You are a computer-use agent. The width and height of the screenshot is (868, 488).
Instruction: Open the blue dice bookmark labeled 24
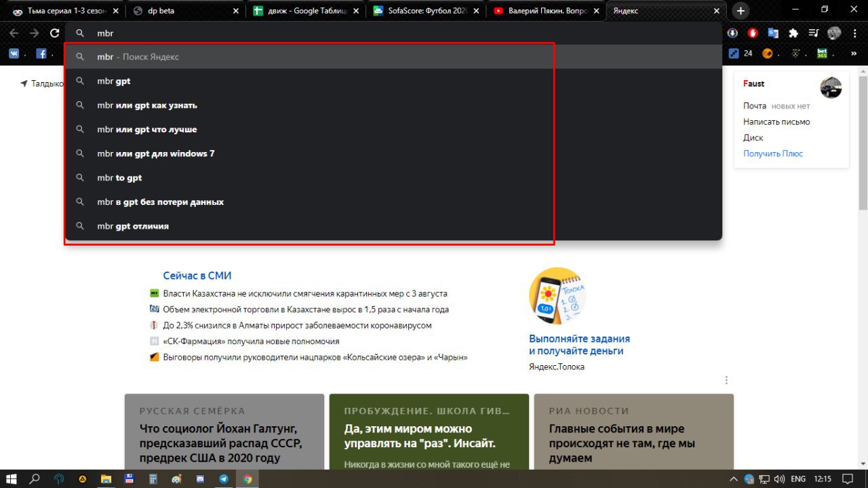[740, 53]
